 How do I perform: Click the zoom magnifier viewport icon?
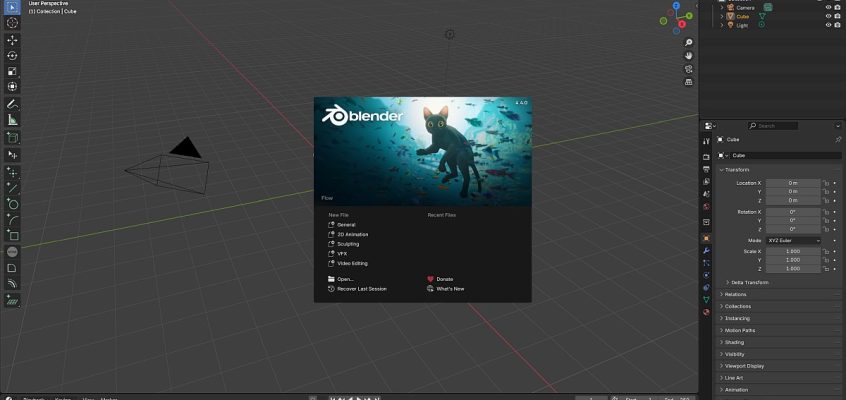pos(688,43)
